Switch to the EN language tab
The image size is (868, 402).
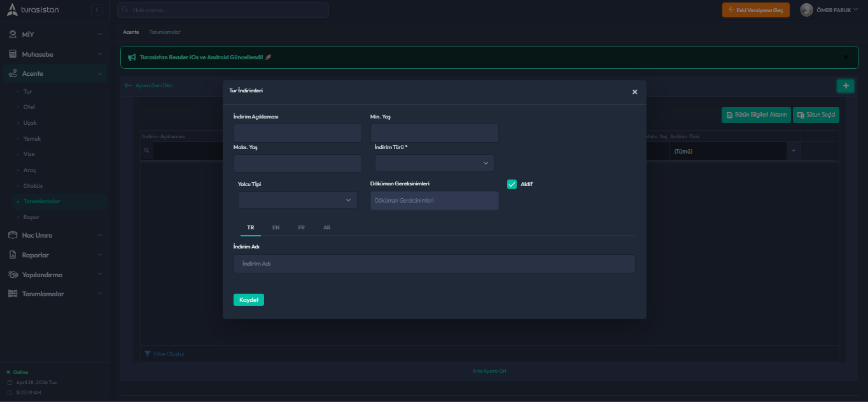click(x=276, y=227)
